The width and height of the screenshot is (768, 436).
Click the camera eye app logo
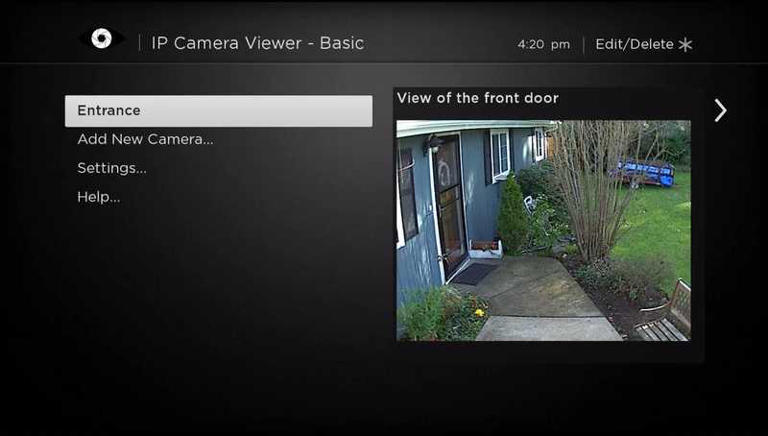pos(101,39)
